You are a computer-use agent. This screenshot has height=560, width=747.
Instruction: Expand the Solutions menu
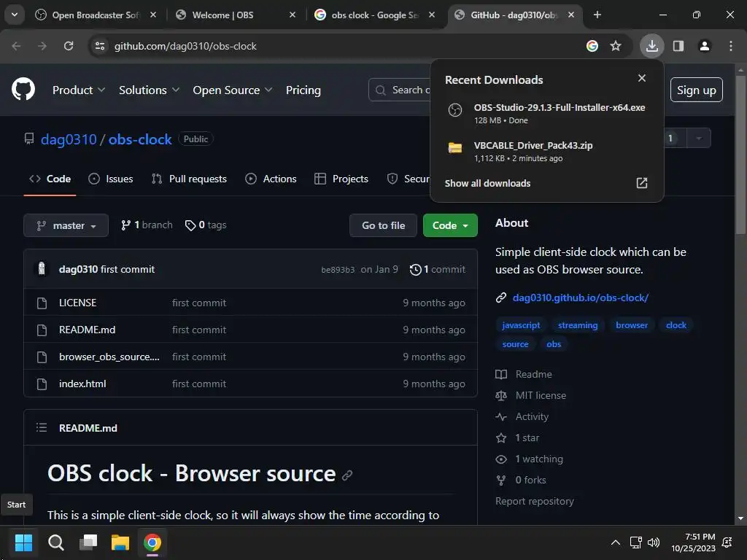[x=149, y=90]
